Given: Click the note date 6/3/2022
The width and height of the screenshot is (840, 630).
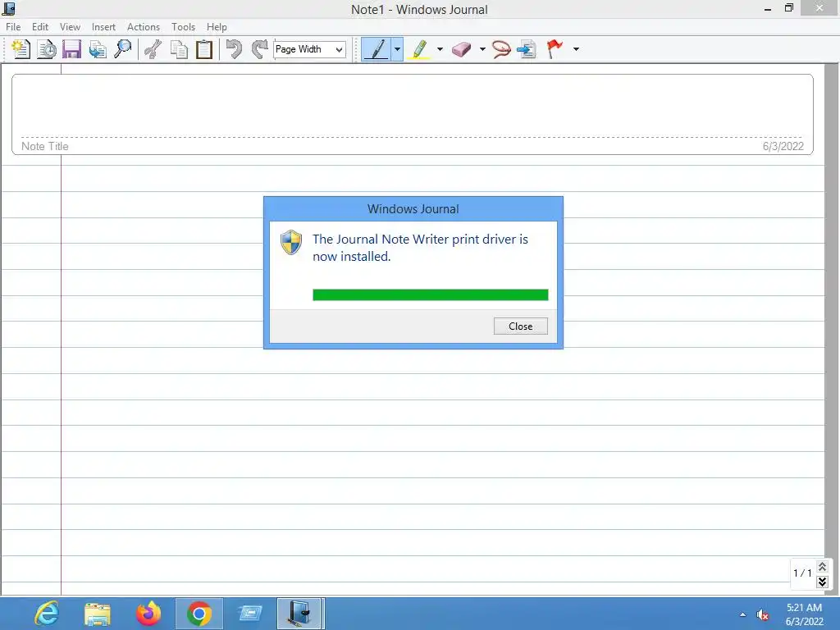Looking at the screenshot, I should [783, 146].
